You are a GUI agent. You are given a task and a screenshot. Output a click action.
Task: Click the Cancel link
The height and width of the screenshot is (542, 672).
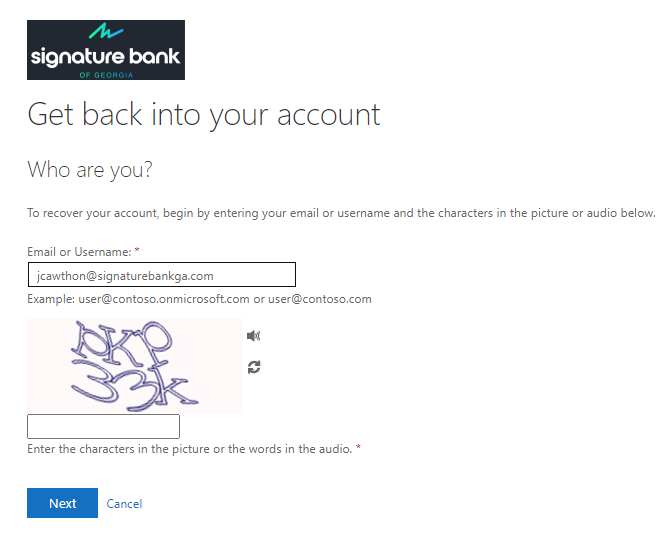[x=124, y=503]
